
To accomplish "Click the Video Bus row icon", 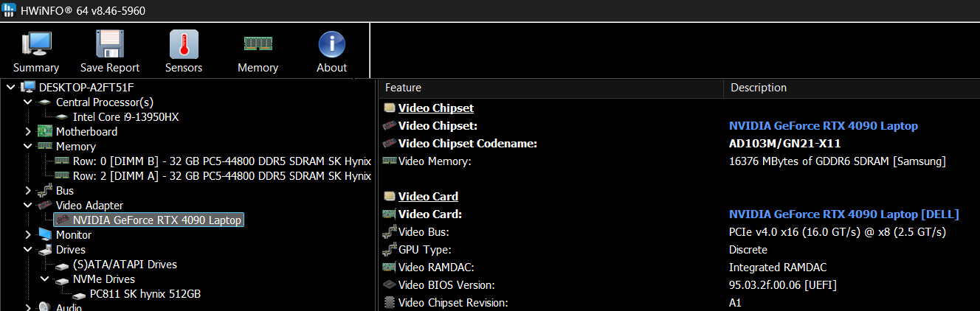I will tap(390, 232).
